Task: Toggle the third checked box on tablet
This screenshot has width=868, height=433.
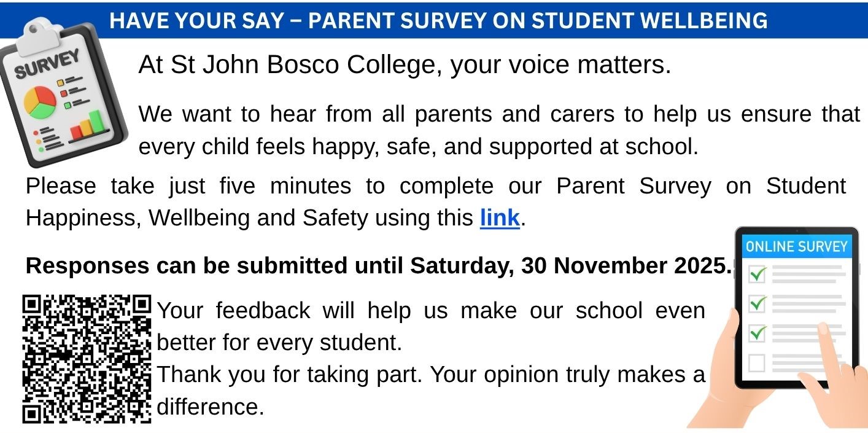Action: pos(758,333)
